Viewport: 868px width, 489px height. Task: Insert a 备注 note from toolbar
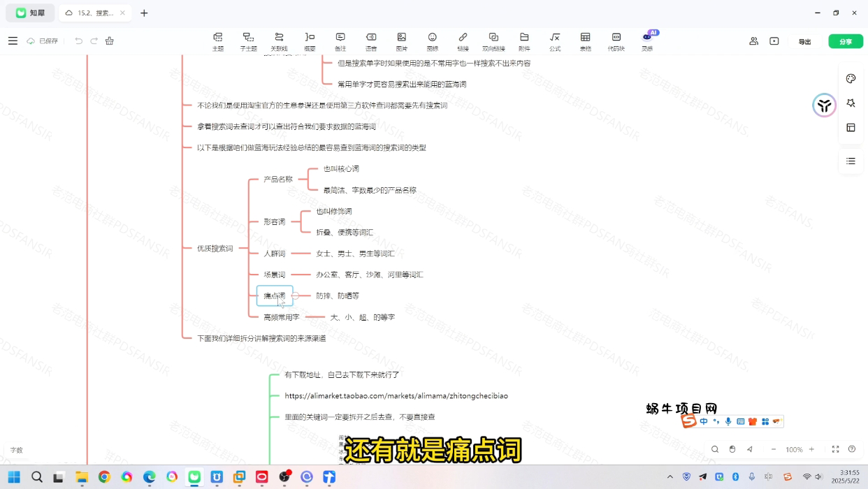(x=340, y=41)
